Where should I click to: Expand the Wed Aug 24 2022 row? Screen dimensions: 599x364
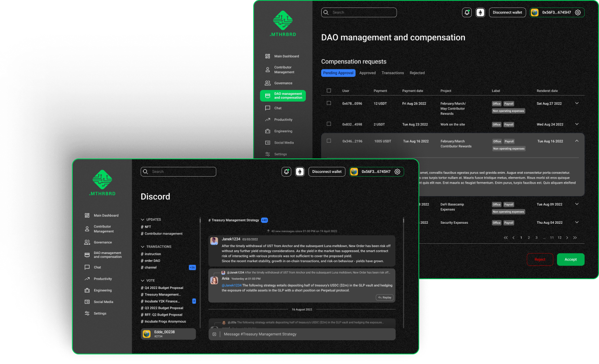(x=577, y=124)
